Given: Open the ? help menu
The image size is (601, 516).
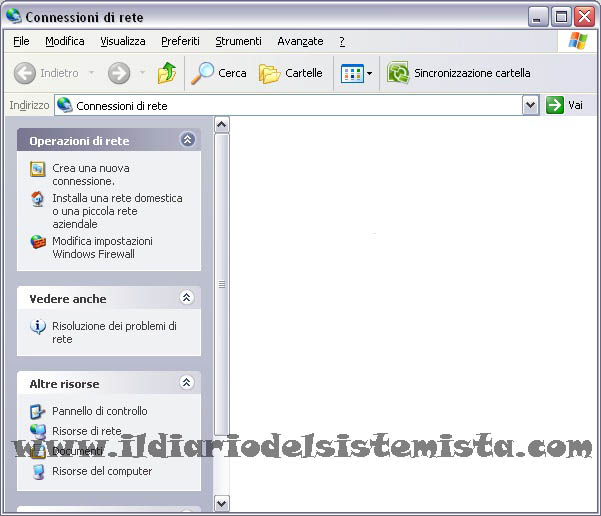Looking at the screenshot, I should click(x=342, y=41).
